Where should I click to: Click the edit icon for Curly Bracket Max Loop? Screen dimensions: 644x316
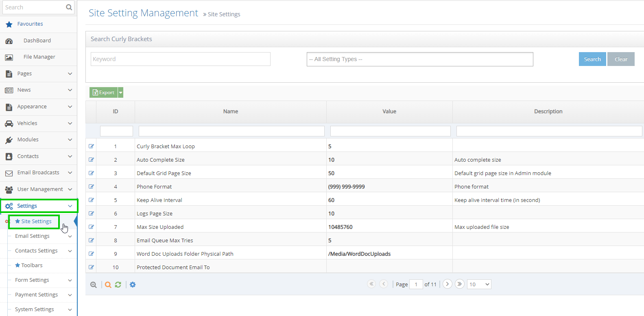[x=91, y=146]
